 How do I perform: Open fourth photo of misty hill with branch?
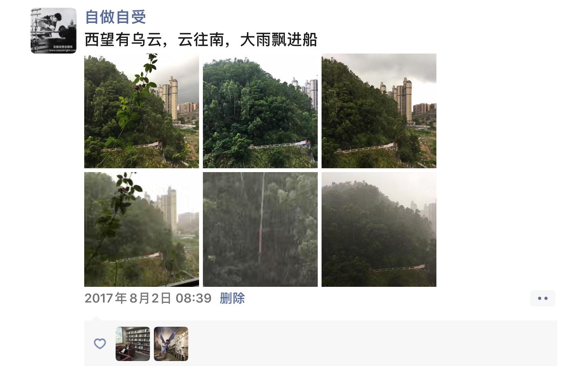tap(142, 229)
